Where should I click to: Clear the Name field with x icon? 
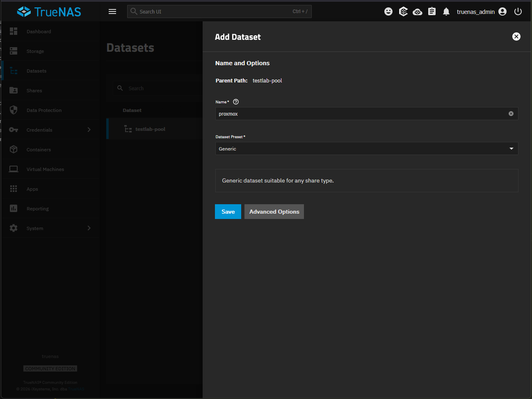(511, 114)
